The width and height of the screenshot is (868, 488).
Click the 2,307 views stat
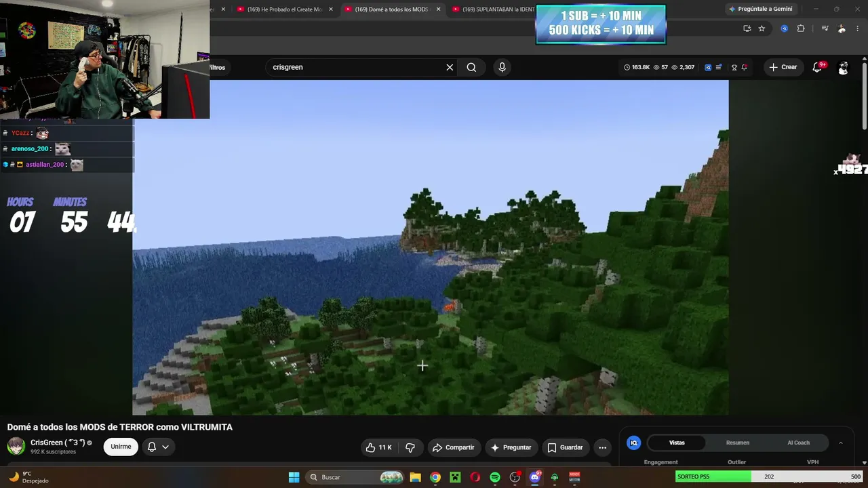683,67
